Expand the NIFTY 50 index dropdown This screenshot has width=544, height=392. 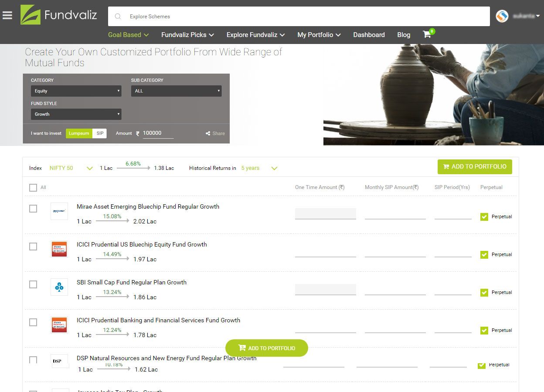point(71,168)
